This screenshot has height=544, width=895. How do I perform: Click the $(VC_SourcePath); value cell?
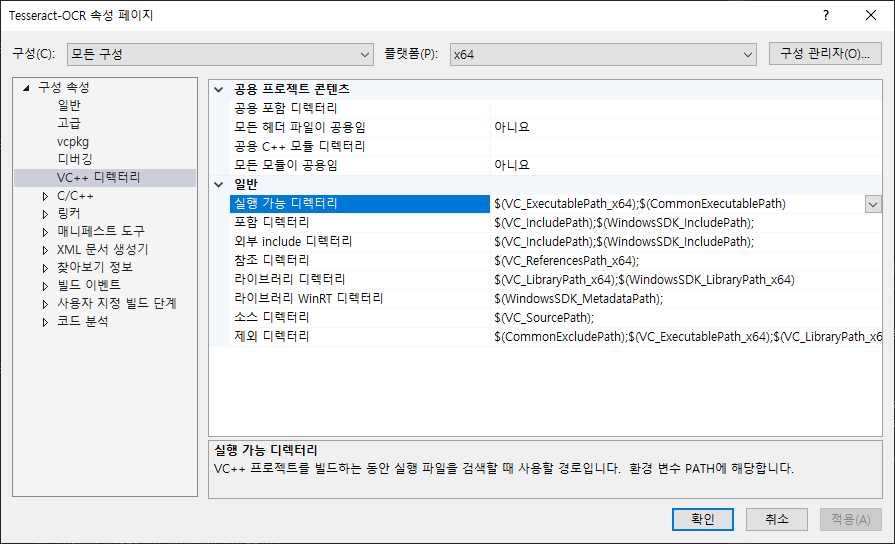686,317
